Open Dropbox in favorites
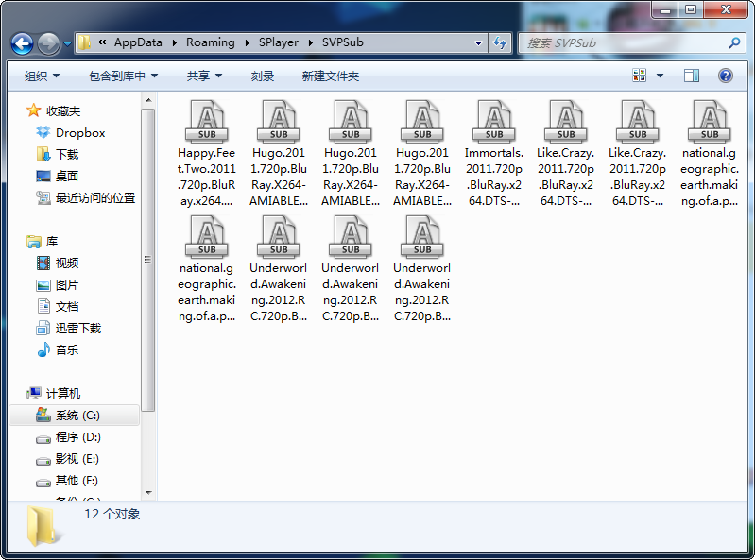 point(80,132)
